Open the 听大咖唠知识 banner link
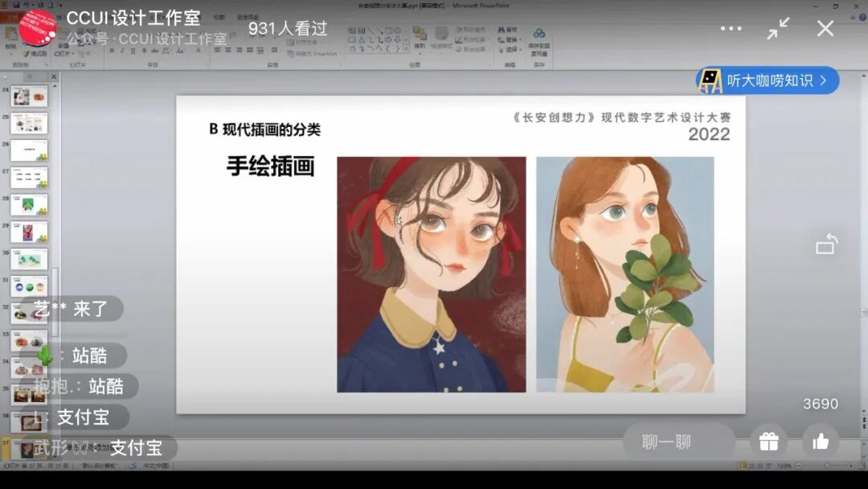 click(768, 80)
